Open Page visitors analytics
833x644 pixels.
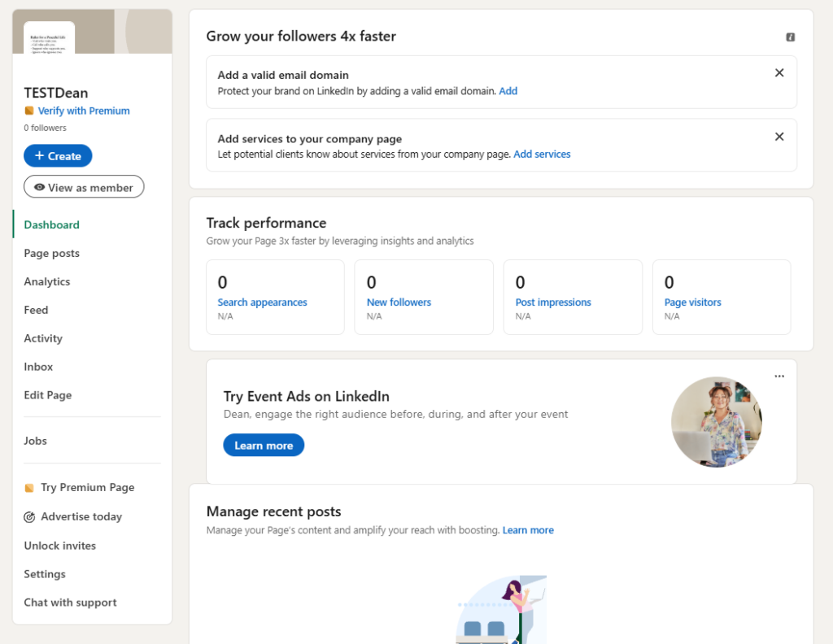pyautogui.click(x=692, y=302)
